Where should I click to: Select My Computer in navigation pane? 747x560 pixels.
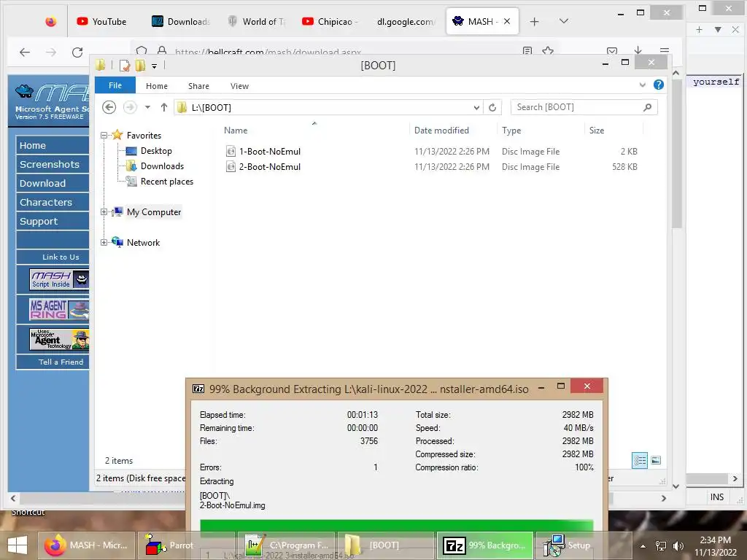click(153, 212)
